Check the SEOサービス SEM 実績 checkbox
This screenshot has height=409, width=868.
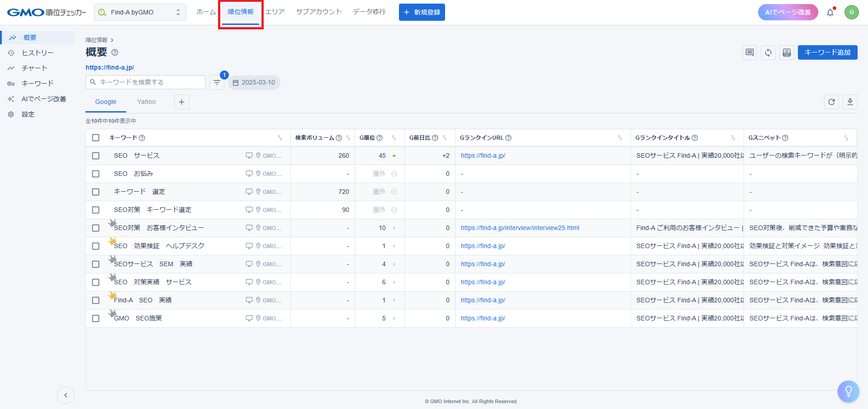(95, 264)
